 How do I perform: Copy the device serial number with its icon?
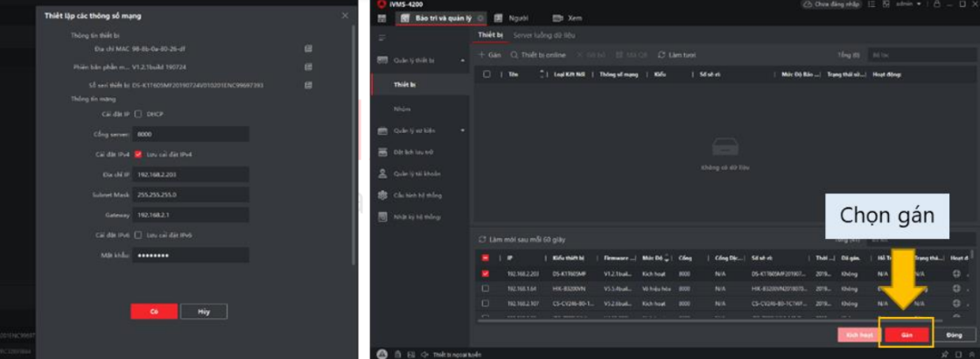pos(308,85)
